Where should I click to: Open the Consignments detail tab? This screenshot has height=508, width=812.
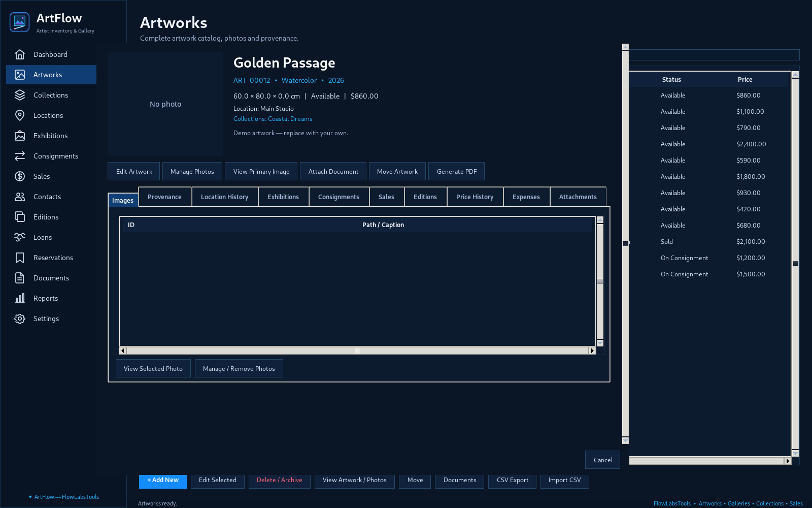[x=339, y=197]
